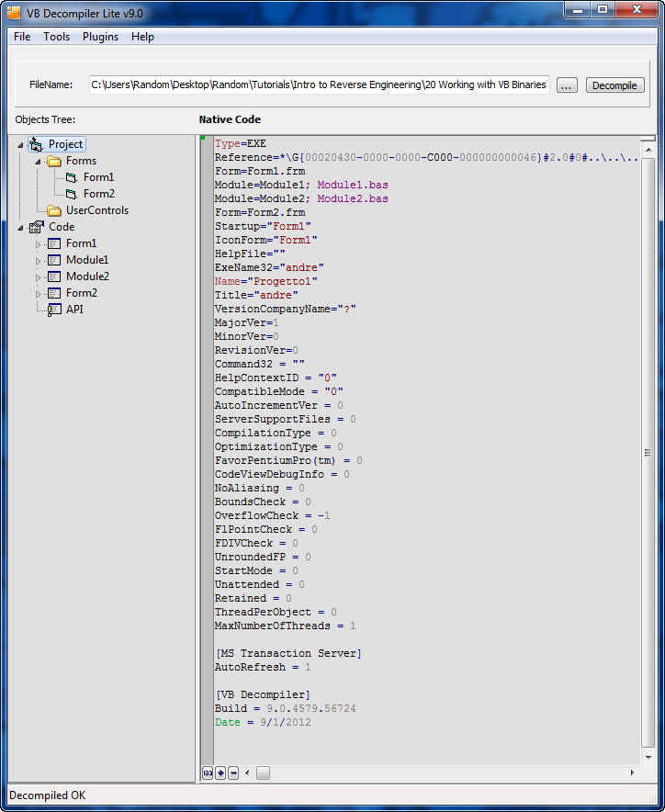
Task: Select the Code label in tree
Action: point(62,227)
